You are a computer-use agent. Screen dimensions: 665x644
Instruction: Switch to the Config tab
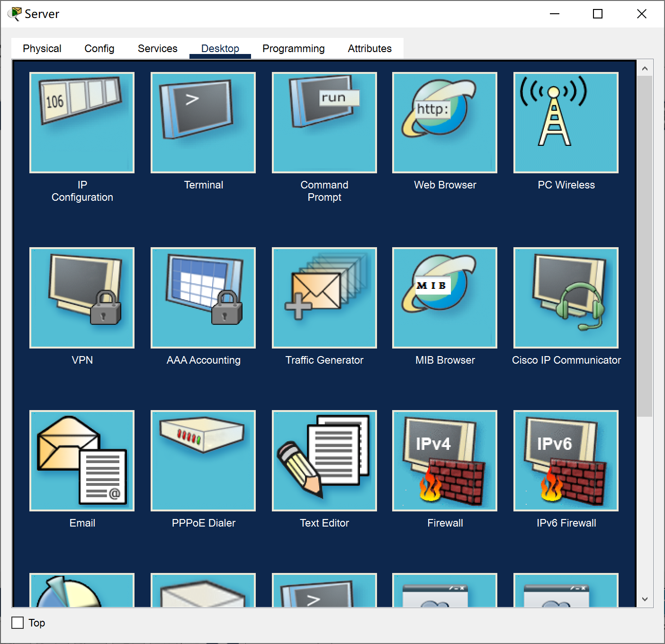99,48
